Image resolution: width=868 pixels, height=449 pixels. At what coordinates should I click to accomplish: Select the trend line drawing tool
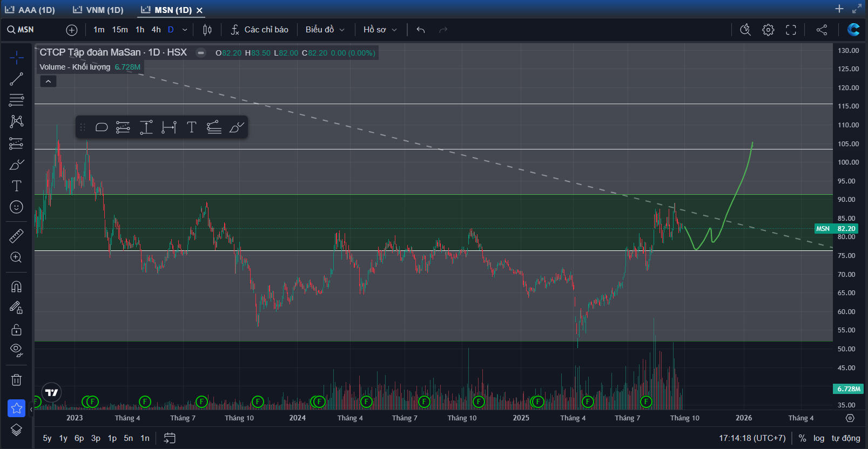point(16,79)
